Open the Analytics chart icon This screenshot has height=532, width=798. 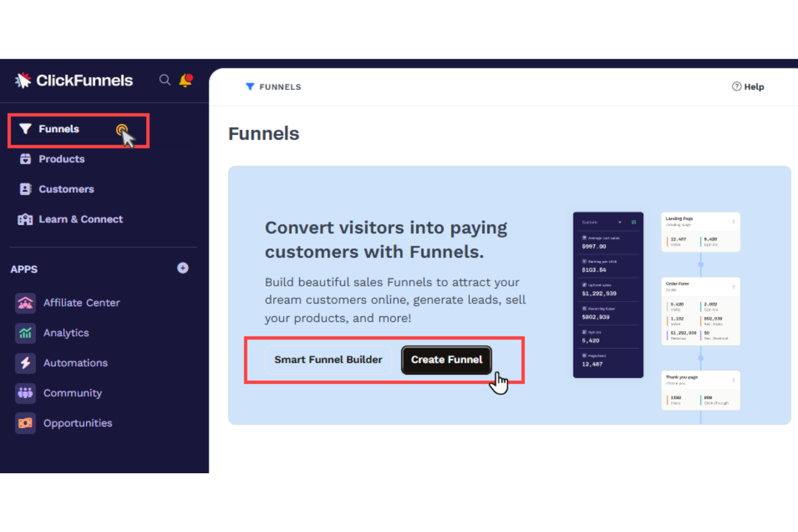25,333
